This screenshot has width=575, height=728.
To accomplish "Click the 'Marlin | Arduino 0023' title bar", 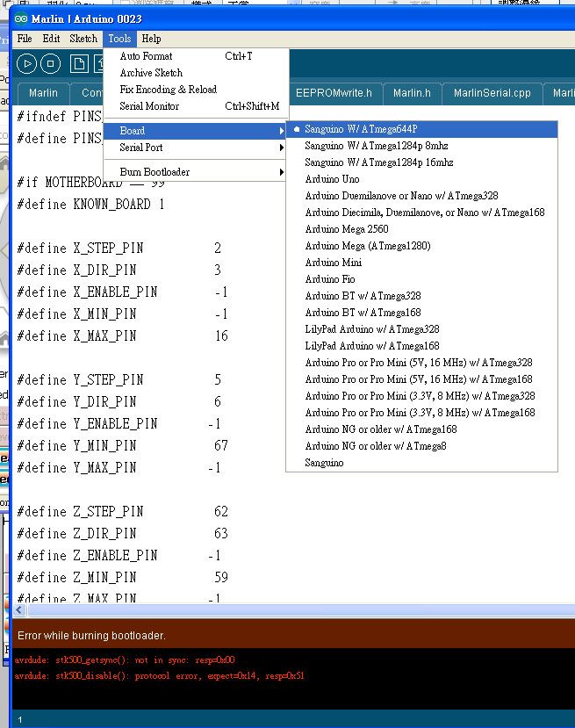I will click(292, 19).
